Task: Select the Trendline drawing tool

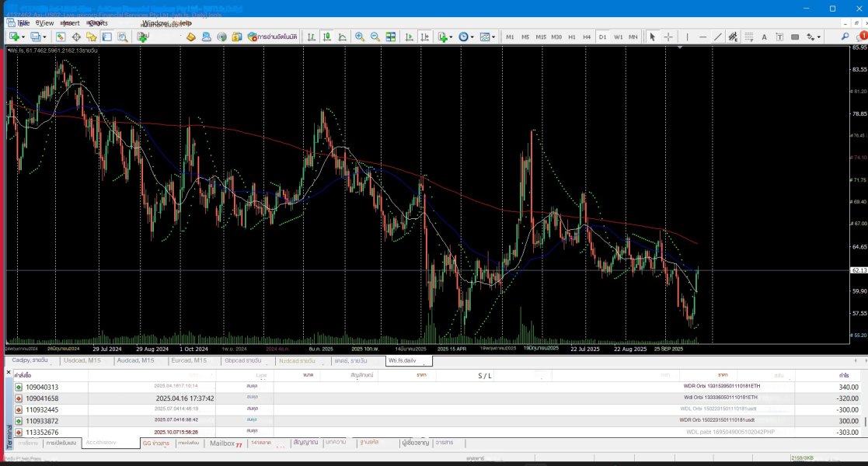Action: pos(717,37)
